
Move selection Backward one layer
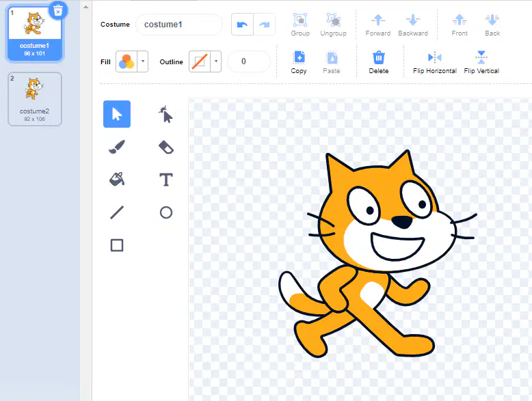click(x=413, y=25)
